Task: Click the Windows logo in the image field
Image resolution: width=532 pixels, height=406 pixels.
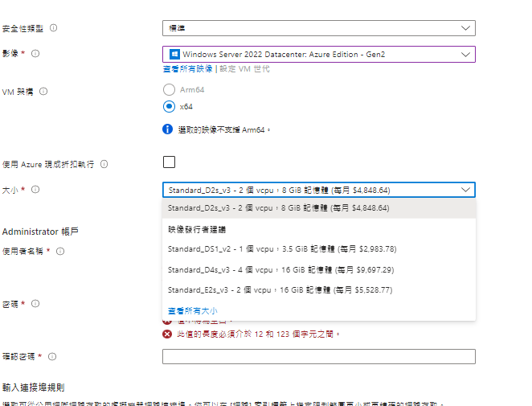Action: [x=174, y=55]
